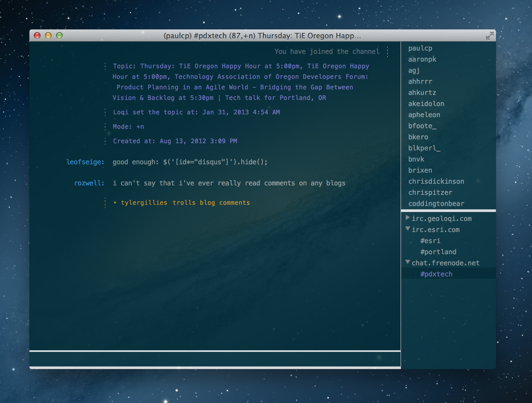
Task: Click the yellow minimize window button
Action: (x=48, y=36)
